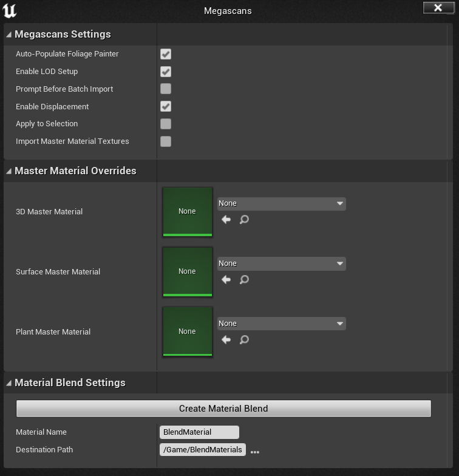
Task: Open the 3D Master Material None dropdown
Action: [x=282, y=204]
